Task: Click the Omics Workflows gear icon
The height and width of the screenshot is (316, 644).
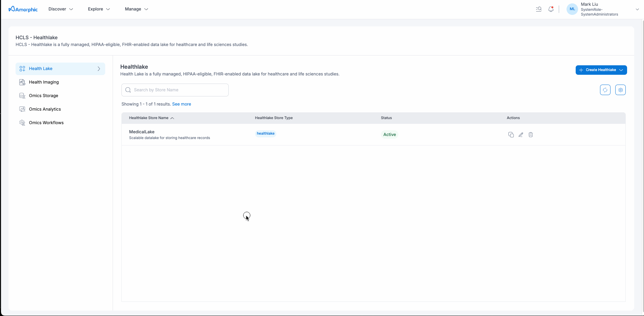Action: point(22,123)
